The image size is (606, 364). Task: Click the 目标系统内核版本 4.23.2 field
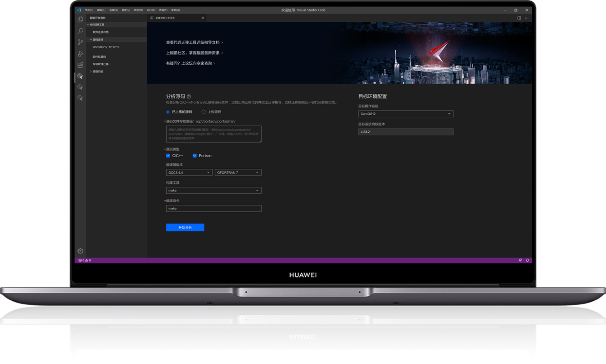[406, 132]
